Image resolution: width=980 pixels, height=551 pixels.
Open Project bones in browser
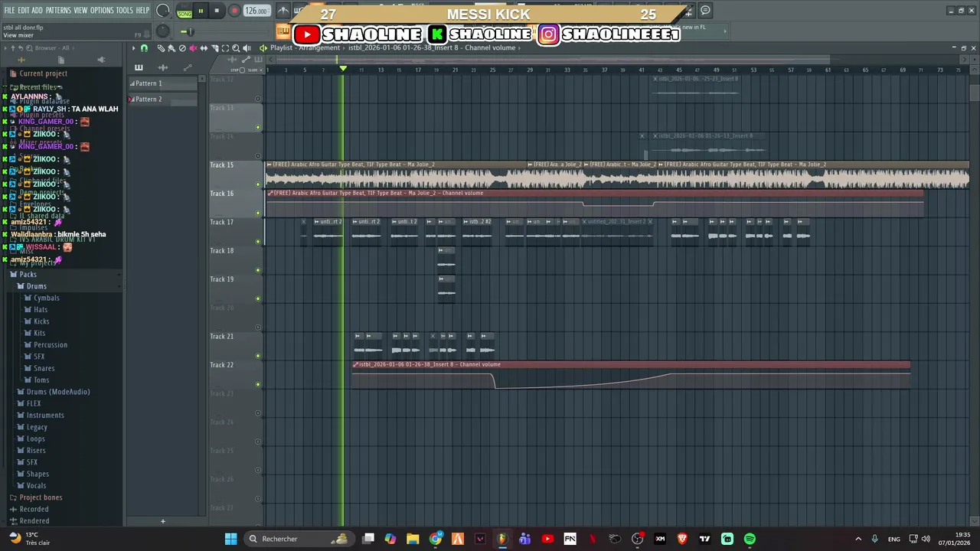coord(41,497)
